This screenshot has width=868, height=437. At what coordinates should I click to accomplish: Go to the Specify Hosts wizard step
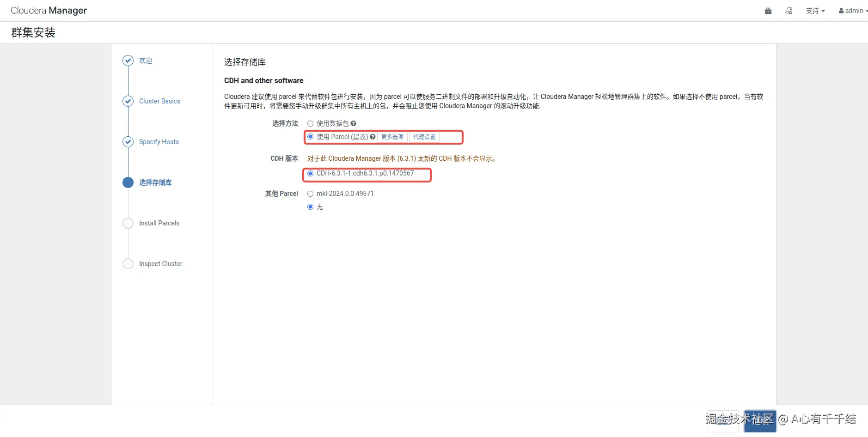[x=159, y=142]
